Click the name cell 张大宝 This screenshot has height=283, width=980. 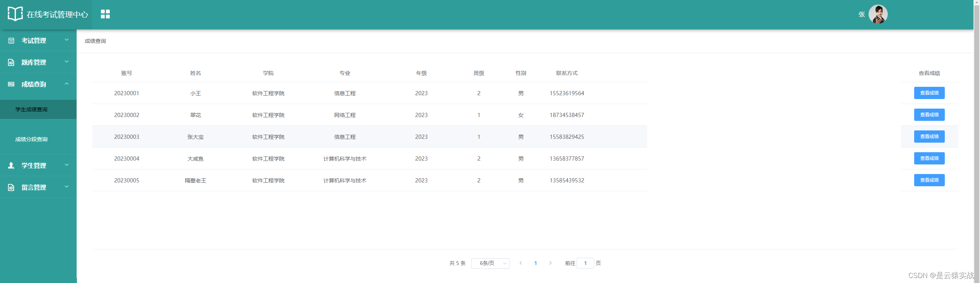coord(196,137)
